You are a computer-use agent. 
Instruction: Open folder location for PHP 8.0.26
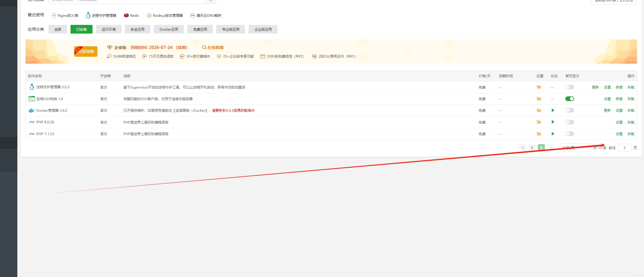(539, 122)
